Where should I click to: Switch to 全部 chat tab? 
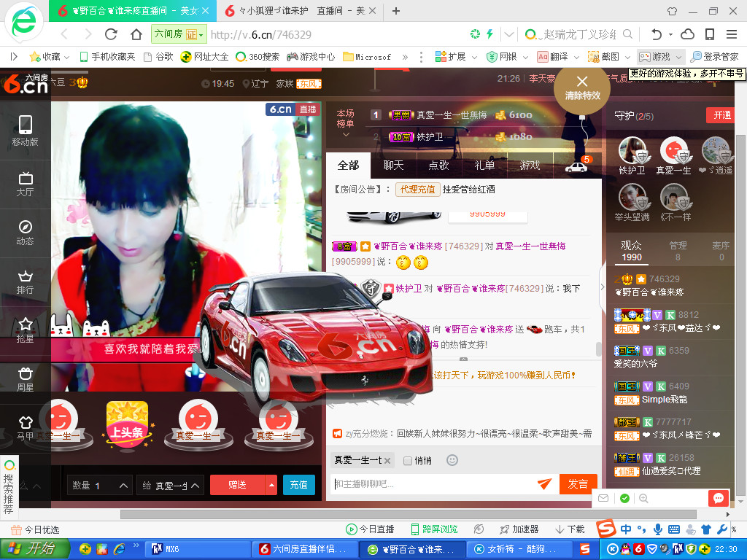[x=348, y=166]
